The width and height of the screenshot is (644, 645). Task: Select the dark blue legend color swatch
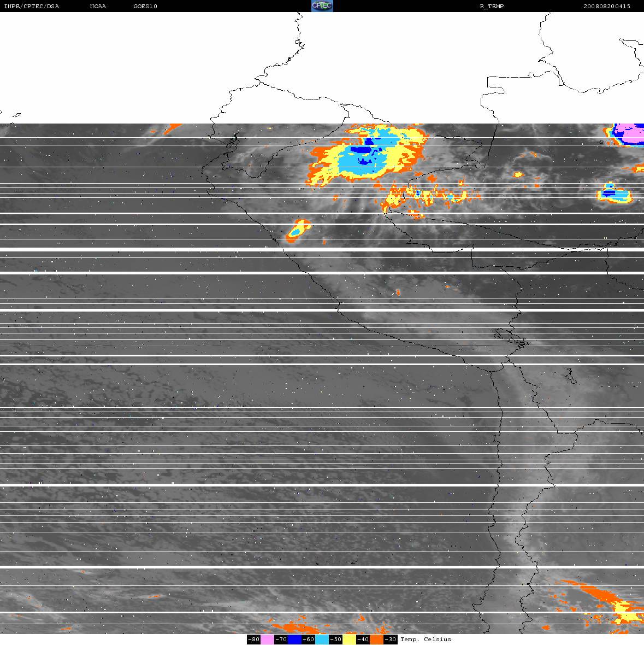[x=294, y=639]
